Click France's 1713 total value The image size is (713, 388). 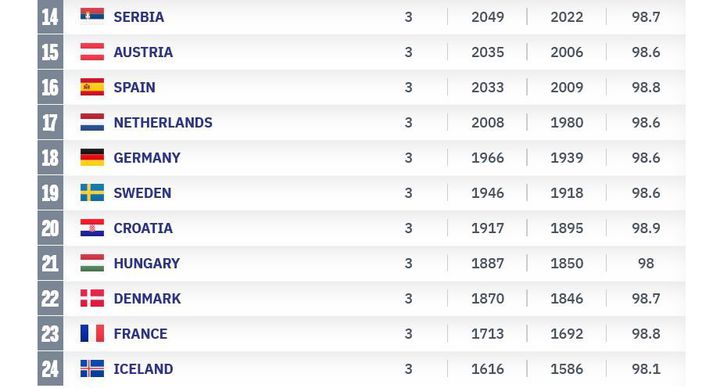(487, 334)
